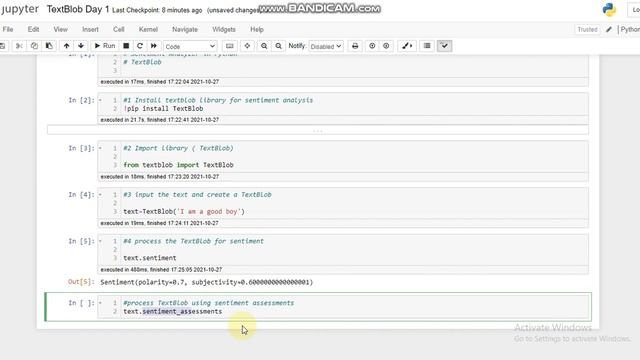640x360 pixels.
Task: Move selected cell down with arrow icon
Action: 81,46
